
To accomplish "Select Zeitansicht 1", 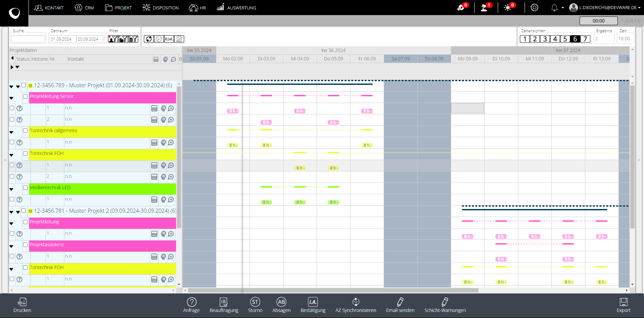I will (x=525, y=39).
